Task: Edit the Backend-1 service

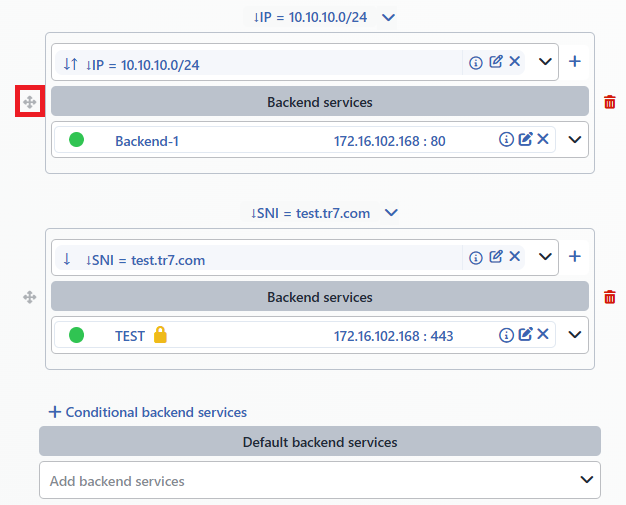Action: (525, 139)
